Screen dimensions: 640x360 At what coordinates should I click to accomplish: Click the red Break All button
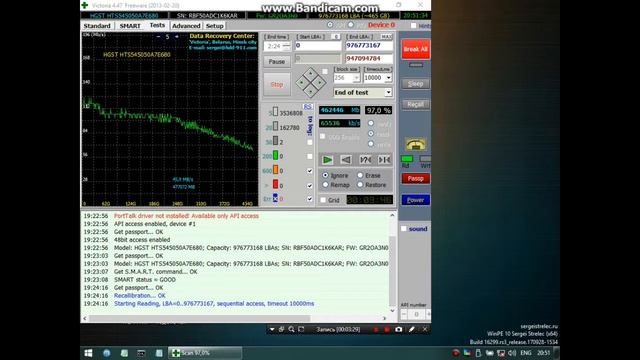416,49
